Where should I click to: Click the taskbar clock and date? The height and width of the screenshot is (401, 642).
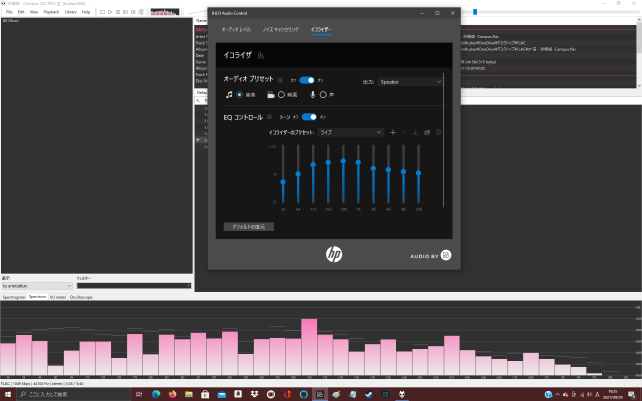[x=613, y=394]
